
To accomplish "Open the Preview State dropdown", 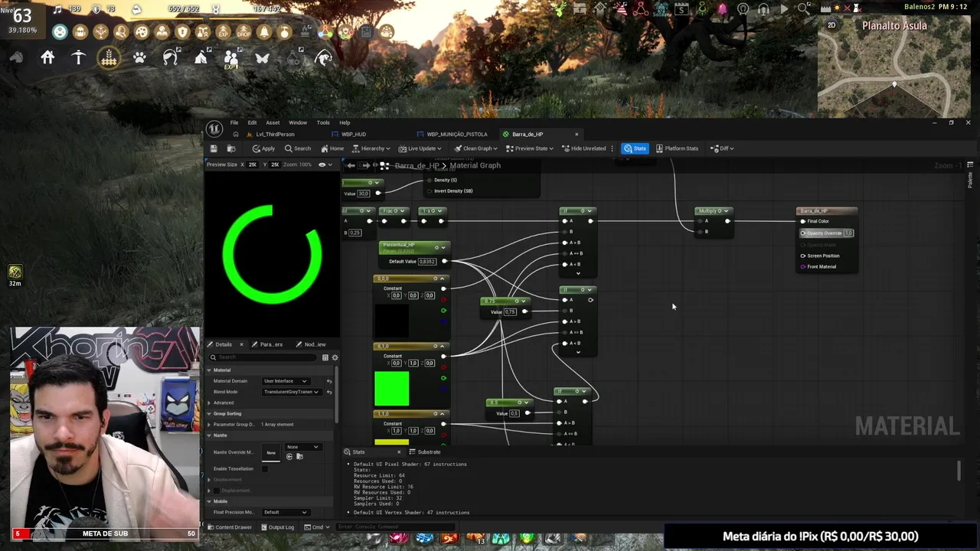I will pyautogui.click(x=529, y=148).
